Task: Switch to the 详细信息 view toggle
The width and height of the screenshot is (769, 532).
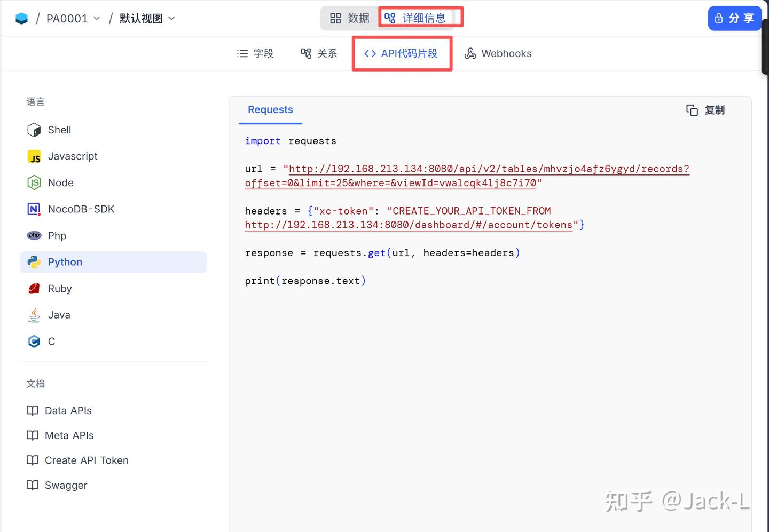Action: tap(415, 19)
